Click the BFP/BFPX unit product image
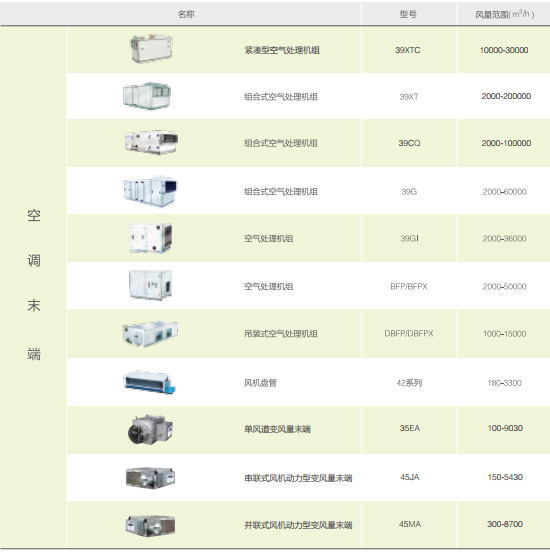The height and width of the screenshot is (553, 550). 151,285
